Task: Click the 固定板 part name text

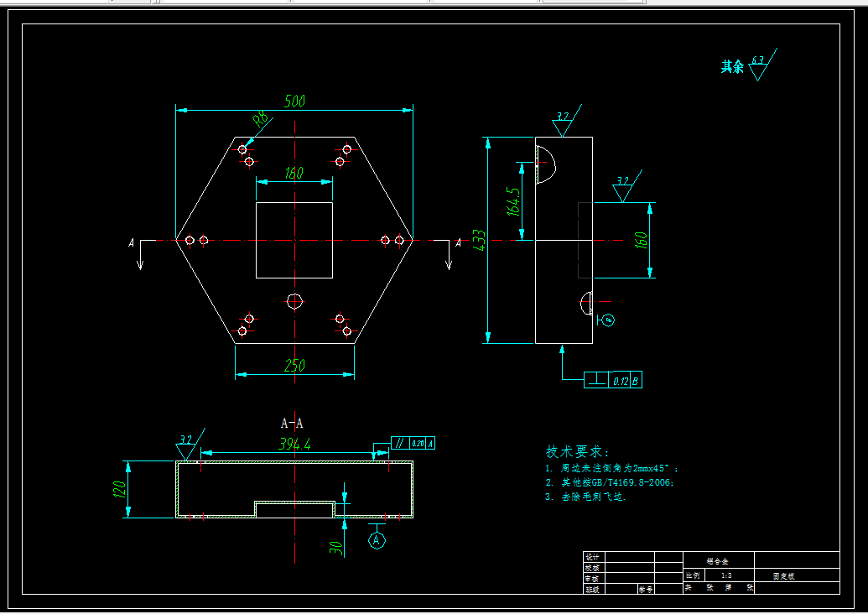Action: point(784,576)
